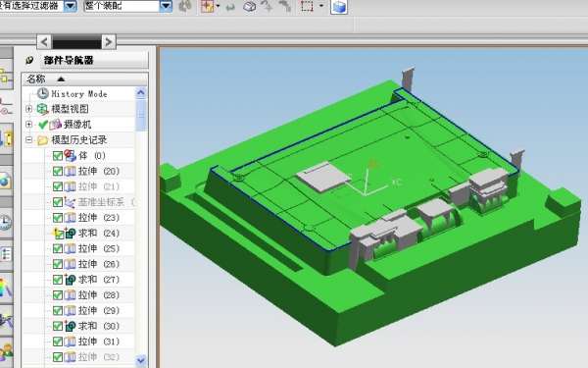Screen dimensions: 588x368
Task: Collapse the 模型历史记录 tree node
Action: tap(28, 140)
